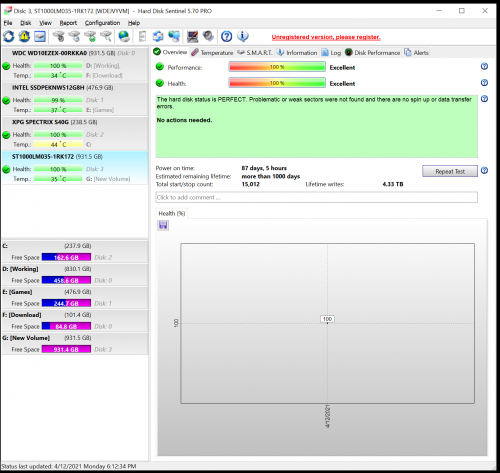Click the D: [Working] free space 458.6 GB bar

(x=66, y=280)
